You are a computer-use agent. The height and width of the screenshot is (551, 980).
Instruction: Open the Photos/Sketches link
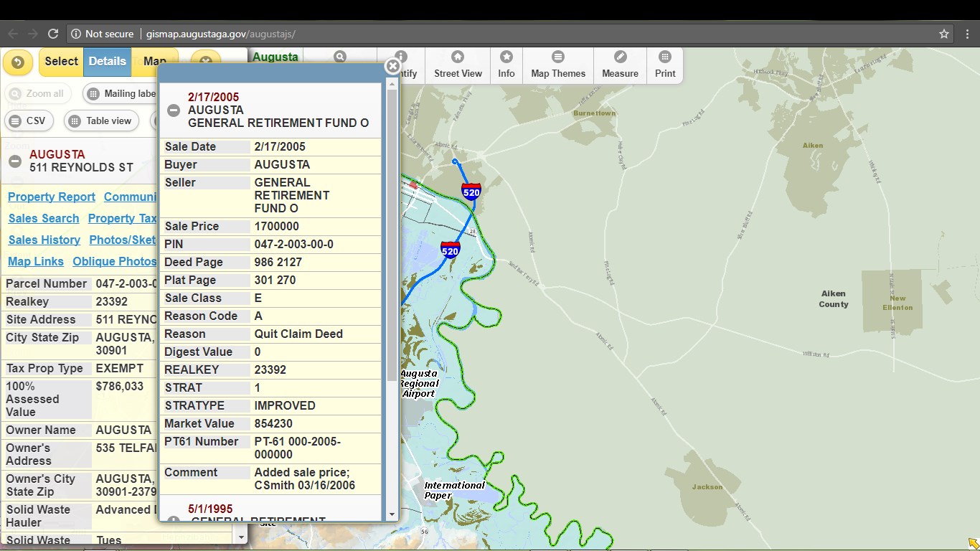[123, 240]
